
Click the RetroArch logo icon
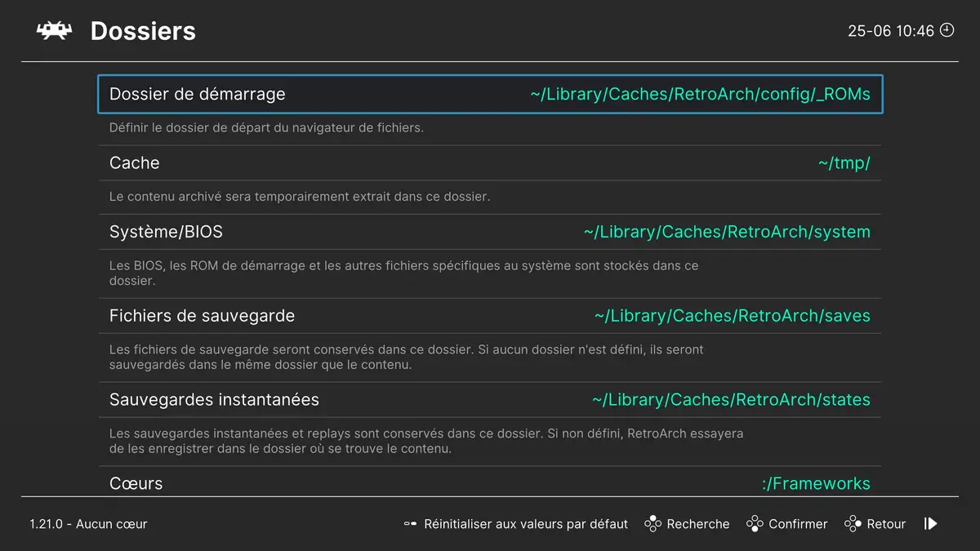pos(54,31)
